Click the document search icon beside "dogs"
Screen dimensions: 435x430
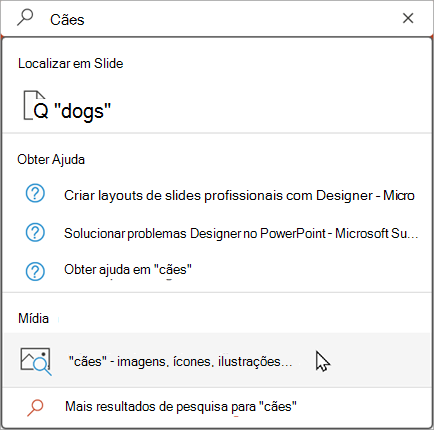click(35, 105)
